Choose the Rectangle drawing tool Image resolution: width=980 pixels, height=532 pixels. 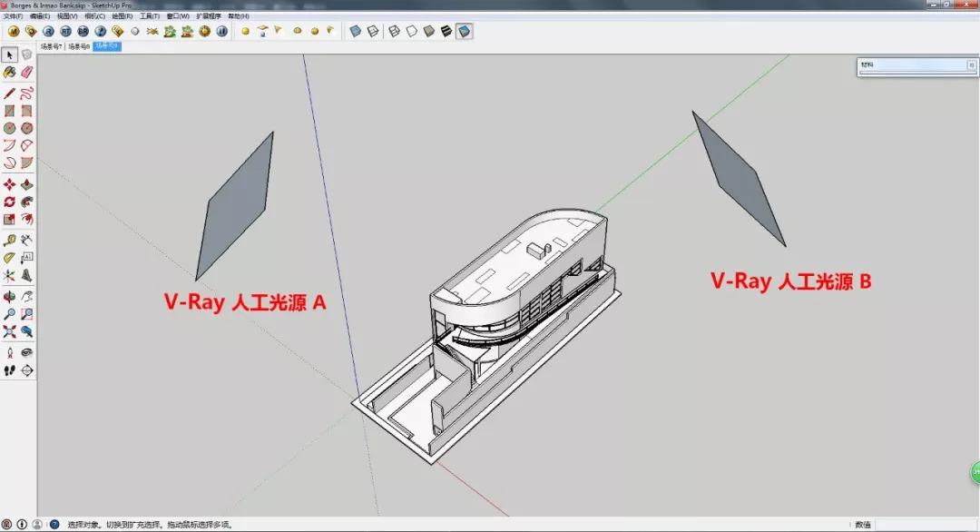pos(9,111)
